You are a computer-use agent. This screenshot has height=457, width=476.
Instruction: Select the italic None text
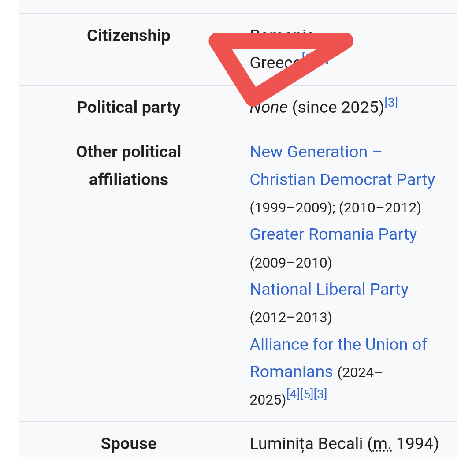point(269,108)
